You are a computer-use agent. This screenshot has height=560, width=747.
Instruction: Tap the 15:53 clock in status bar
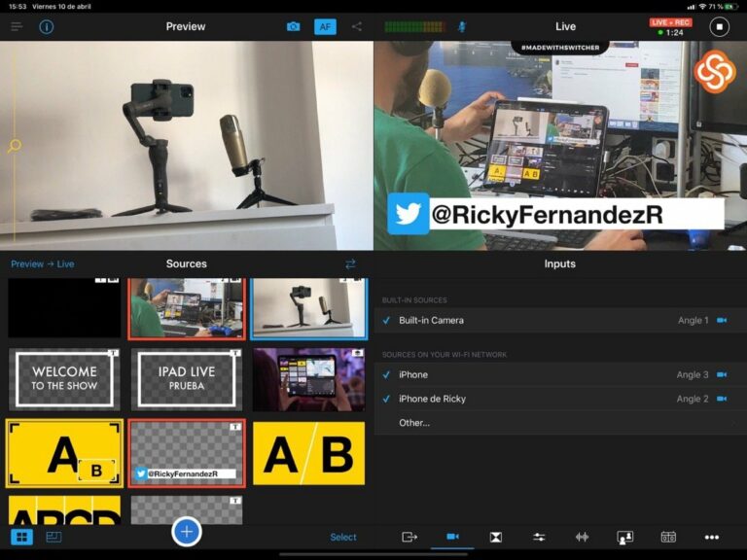click(18, 6)
